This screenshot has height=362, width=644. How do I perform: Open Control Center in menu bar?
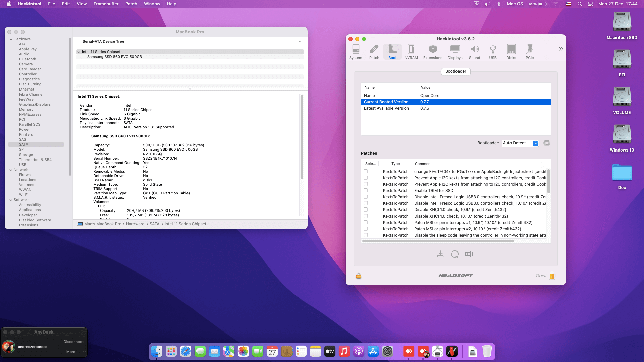pos(590,4)
